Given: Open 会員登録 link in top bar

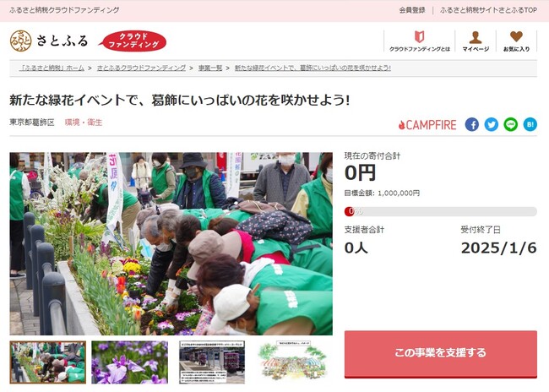Looking at the screenshot, I should pyautogui.click(x=412, y=10).
